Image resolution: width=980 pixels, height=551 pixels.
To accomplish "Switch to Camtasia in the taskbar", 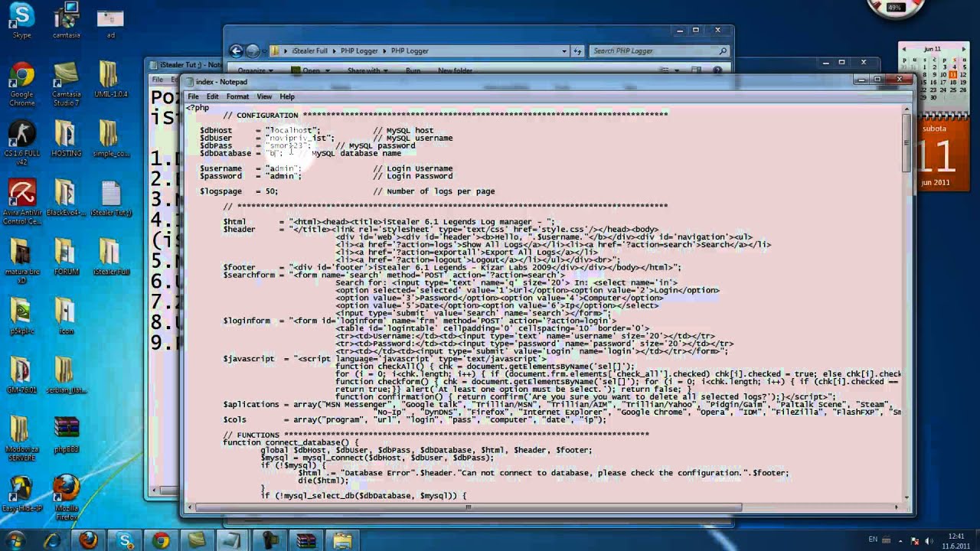I will (x=198, y=540).
